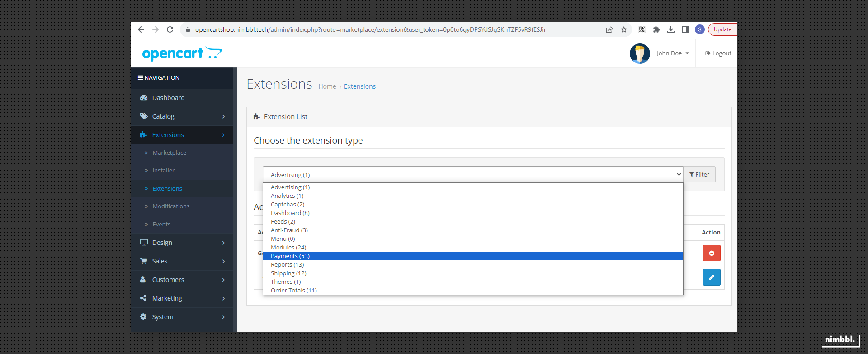Click Dashboard gauge icon in sidebar
868x354 pixels.
[x=144, y=98]
